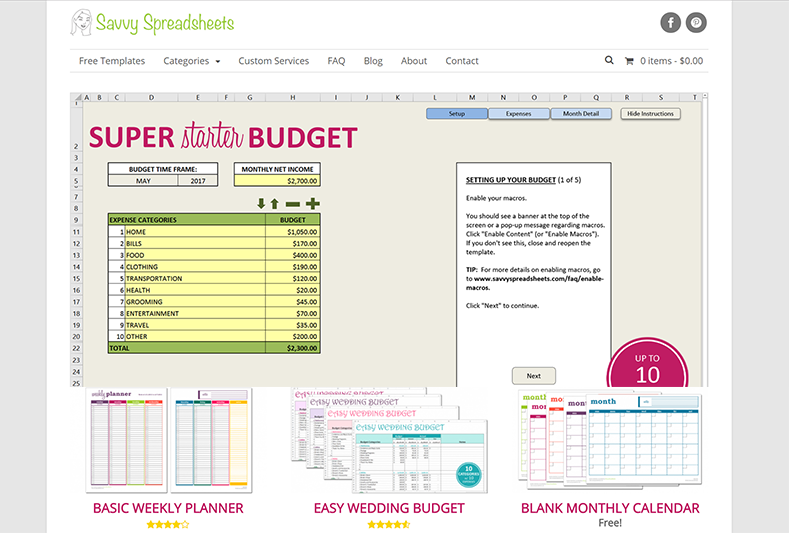Viewport: 800px width, 533px height.
Task: Visit the Blog page
Action: [x=373, y=61]
